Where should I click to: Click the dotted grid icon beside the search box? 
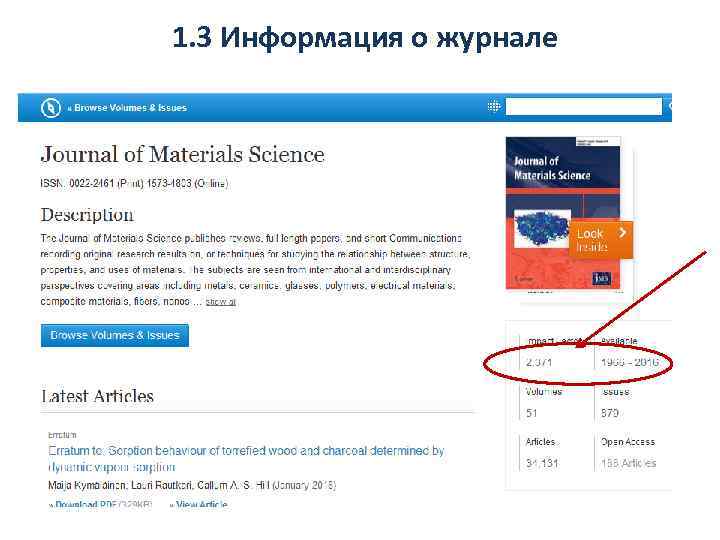tap(494, 107)
